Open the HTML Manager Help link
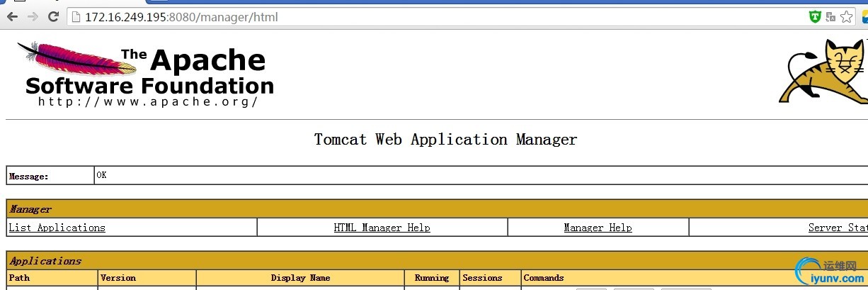The height and width of the screenshot is (290, 868). pos(382,228)
